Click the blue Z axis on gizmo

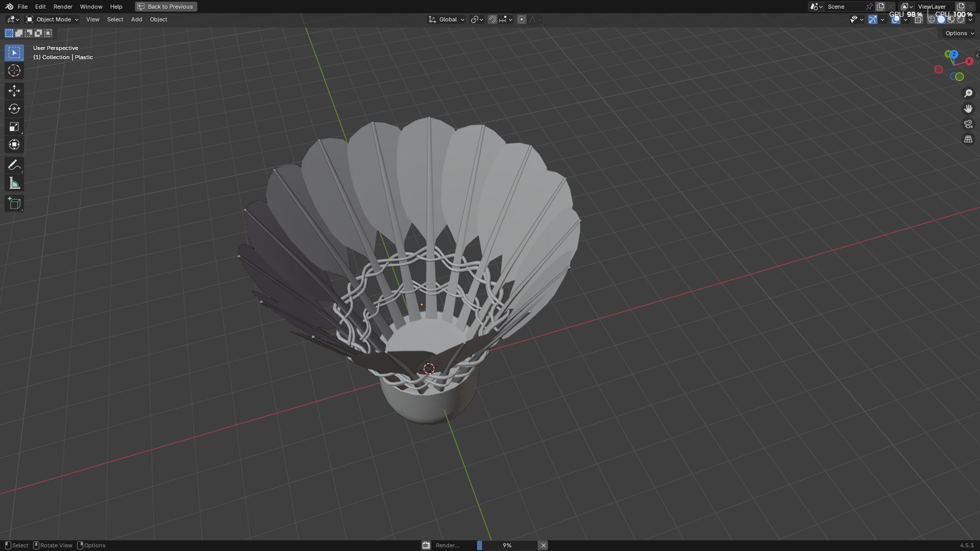pos(954,54)
